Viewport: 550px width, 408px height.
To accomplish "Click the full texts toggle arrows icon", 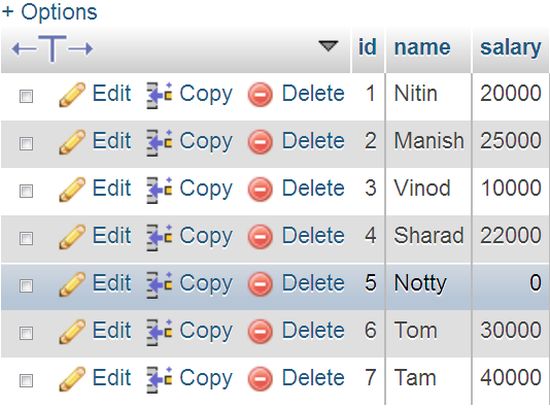I will (52, 48).
